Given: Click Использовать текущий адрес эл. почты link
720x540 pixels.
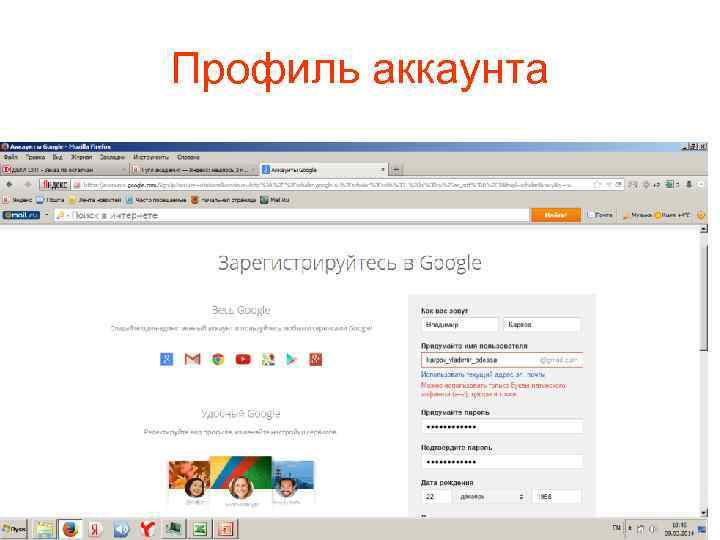Looking at the screenshot, I should [483, 375].
